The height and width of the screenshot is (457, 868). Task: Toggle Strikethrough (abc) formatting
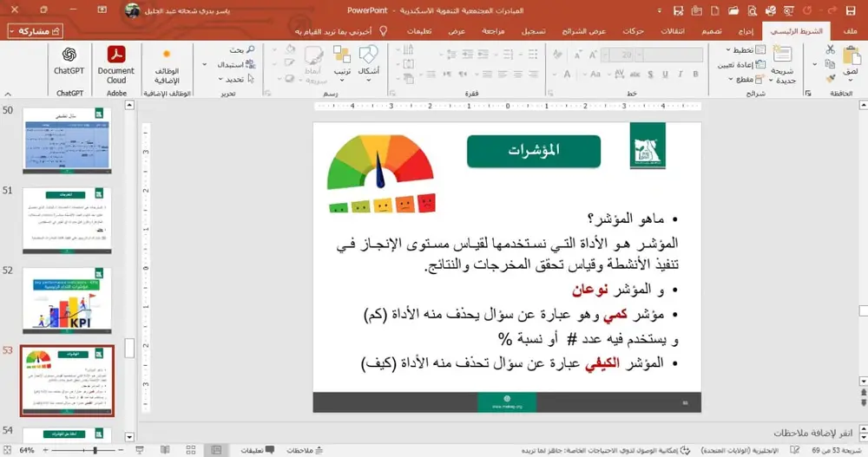pyautogui.click(x=635, y=74)
